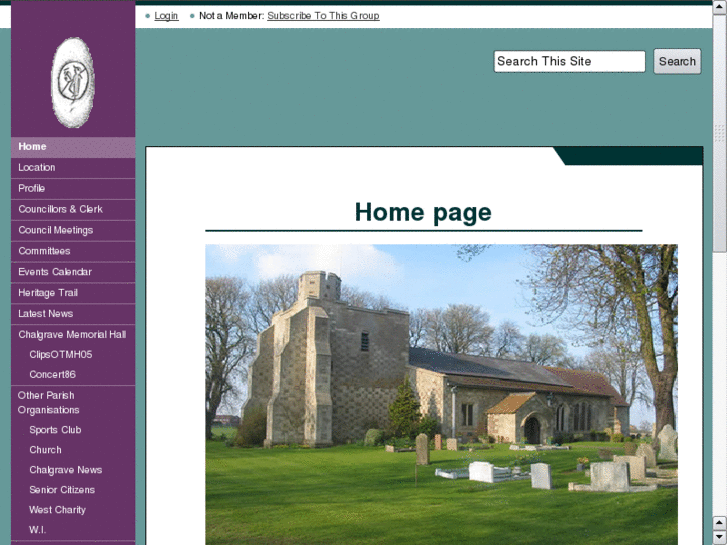The height and width of the screenshot is (545, 727).
Task: Open the Chalgrave News page
Action: coord(66,470)
